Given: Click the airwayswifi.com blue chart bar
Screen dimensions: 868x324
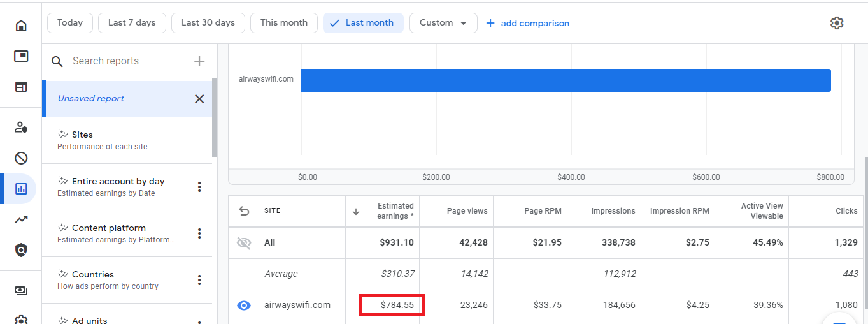Looking at the screenshot, I should click(x=566, y=80).
